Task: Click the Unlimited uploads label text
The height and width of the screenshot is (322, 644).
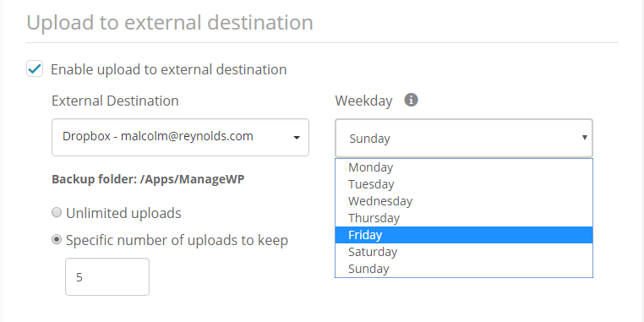Action: (x=123, y=213)
